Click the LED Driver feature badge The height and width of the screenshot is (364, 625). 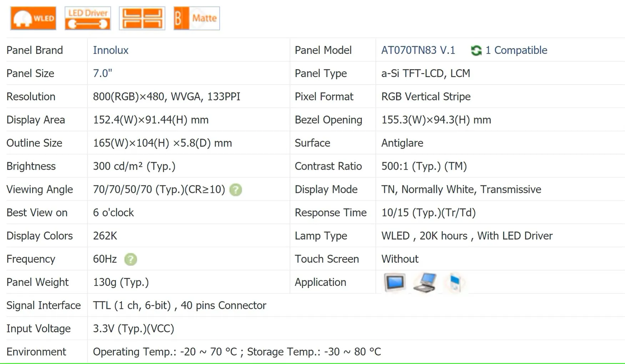tap(88, 18)
